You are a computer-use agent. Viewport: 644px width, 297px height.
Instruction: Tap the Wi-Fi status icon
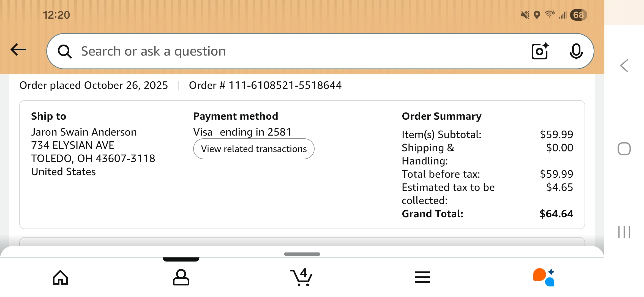[x=550, y=14]
